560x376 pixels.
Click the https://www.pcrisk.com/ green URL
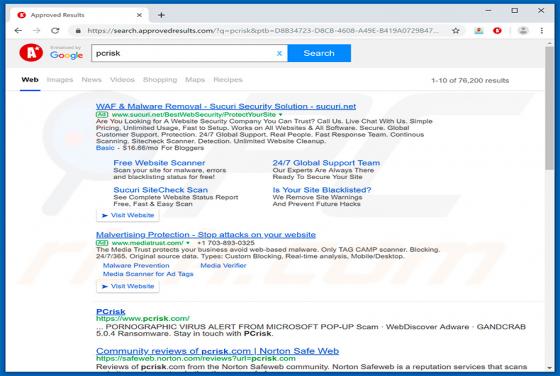coord(143,319)
